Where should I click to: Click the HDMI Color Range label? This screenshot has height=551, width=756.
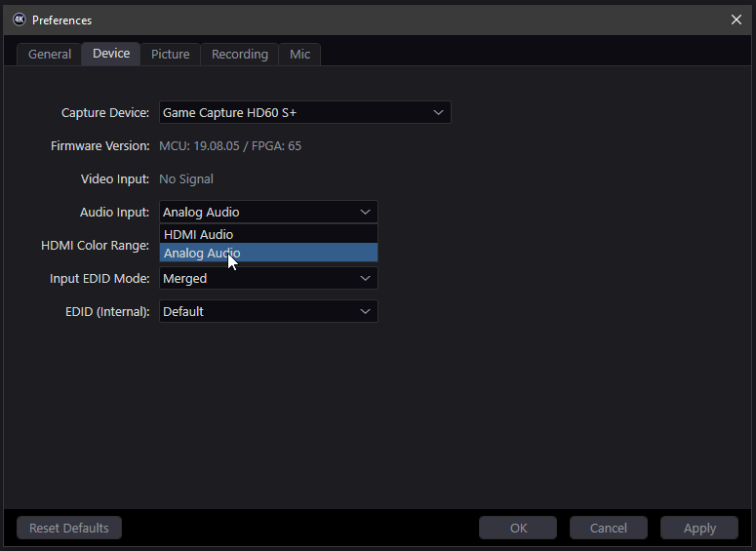(95, 246)
